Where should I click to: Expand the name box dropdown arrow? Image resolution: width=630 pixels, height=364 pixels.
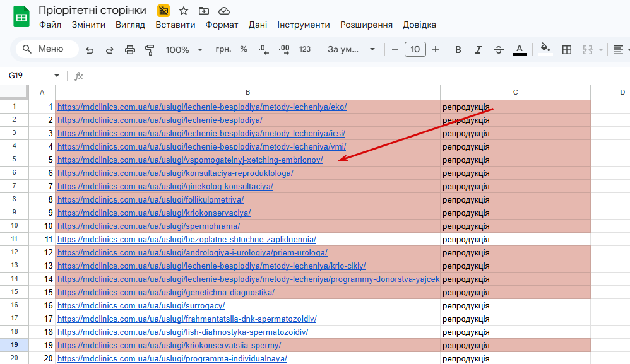click(x=57, y=76)
